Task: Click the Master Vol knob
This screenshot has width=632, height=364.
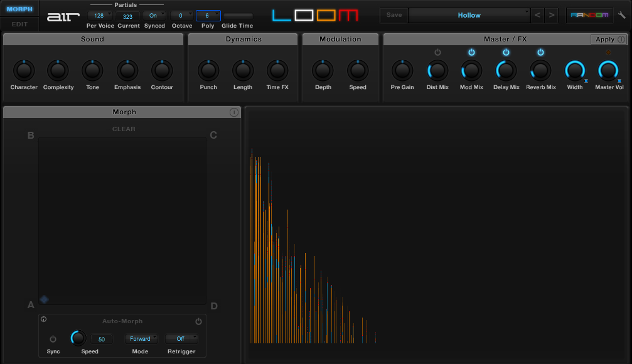Action: point(608,70)
